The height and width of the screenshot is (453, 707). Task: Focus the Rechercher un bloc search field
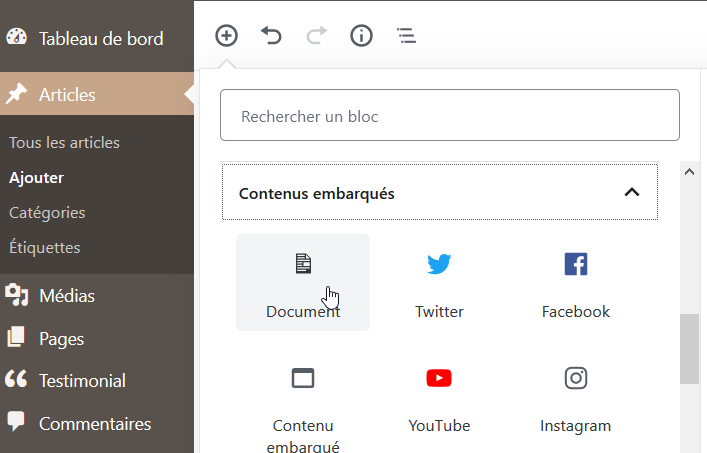[x=450, y=115]
